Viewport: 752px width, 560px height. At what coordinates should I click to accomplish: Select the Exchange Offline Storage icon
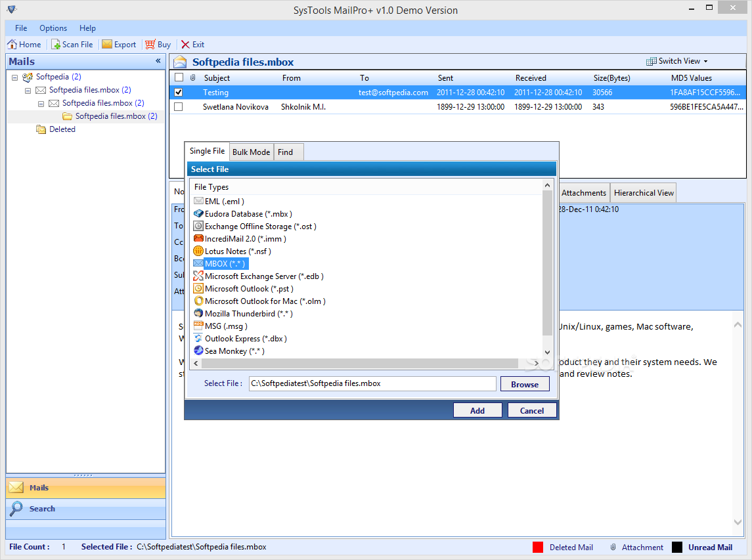pyautogui.click(x=198, y=226)
